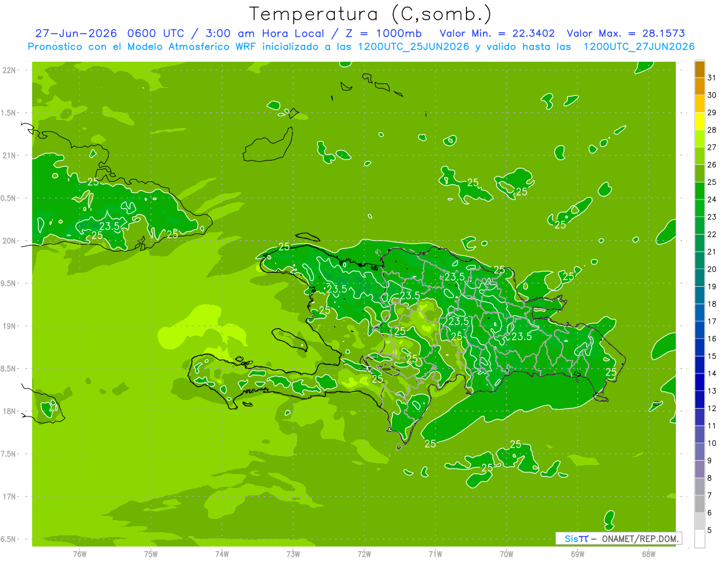Click the "17N" latitude axis label
Screen dimensions: 728x562
coord(10,497)
